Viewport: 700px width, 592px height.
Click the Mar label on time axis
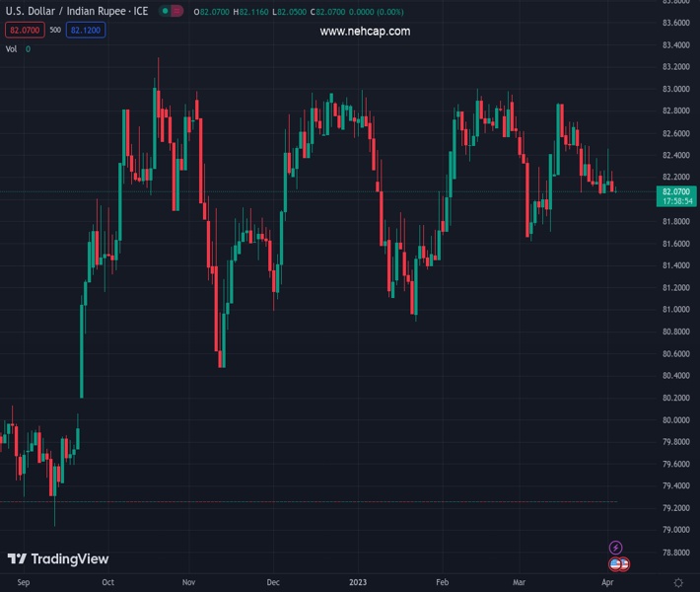[520, 583]
